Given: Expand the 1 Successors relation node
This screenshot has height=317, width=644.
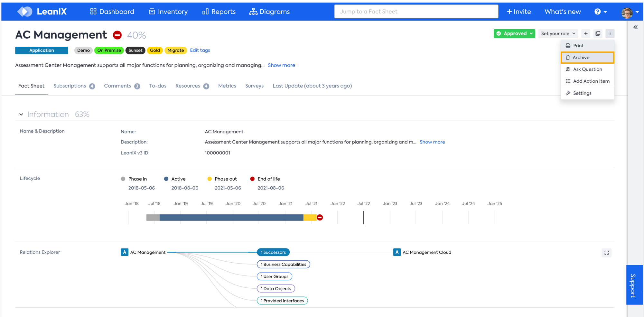Looking at the screenshot, I should (x=273, y=252).
